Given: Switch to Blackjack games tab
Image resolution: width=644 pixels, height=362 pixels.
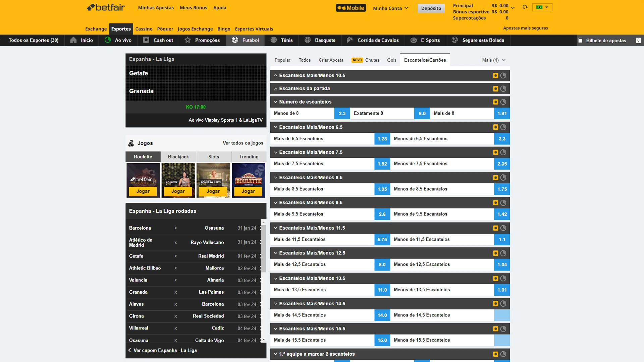Looking at the screenshot, I should tap(178, 157).
